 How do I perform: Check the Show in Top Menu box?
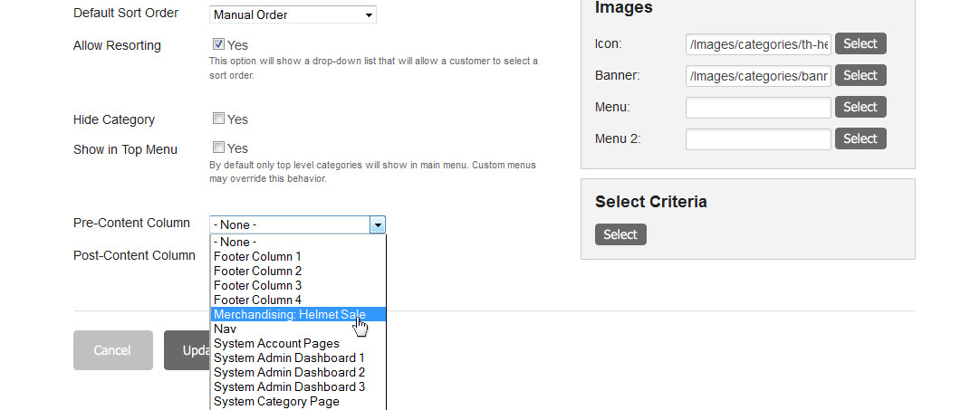(218, 148)
